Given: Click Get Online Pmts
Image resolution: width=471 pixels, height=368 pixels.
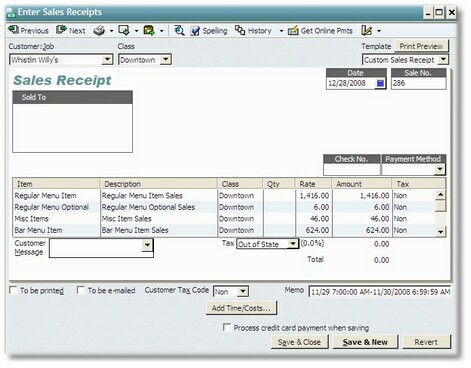Looking at the screenshot, I should tap(320, 31).
